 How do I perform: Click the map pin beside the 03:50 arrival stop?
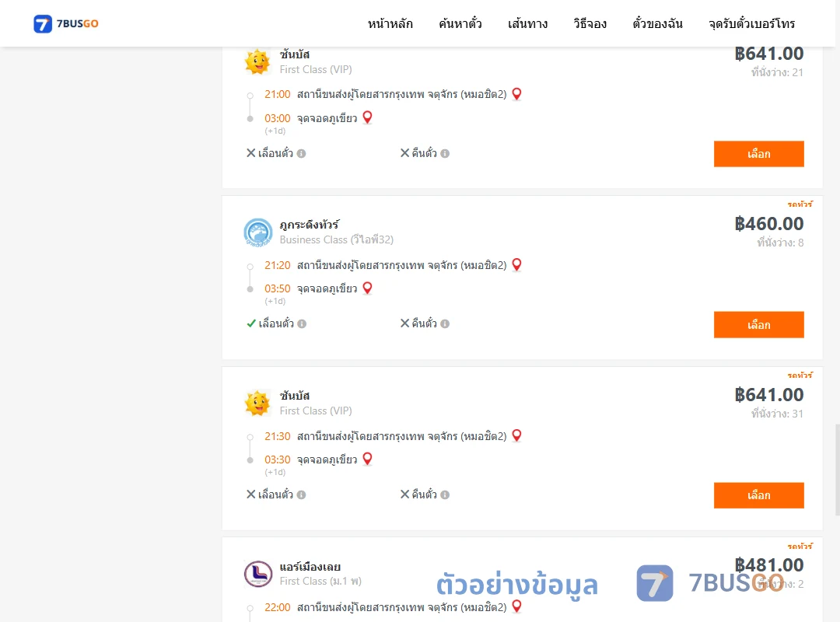[367, 288]
